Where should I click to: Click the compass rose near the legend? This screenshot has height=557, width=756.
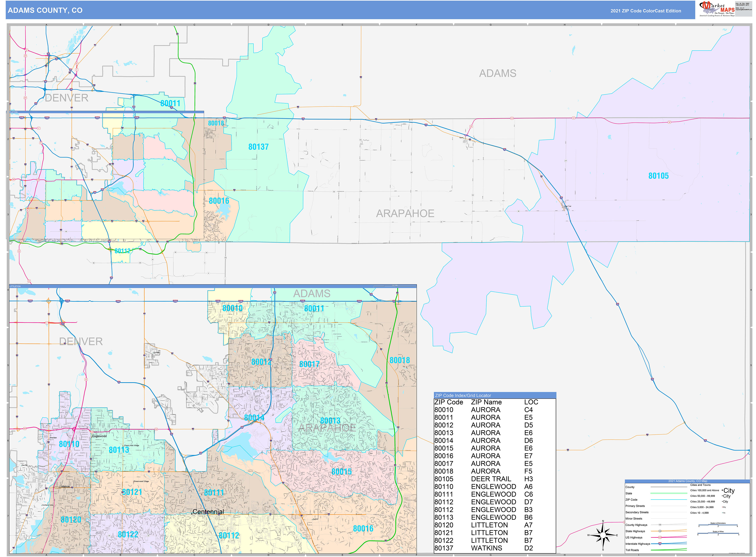click(603, 535)
